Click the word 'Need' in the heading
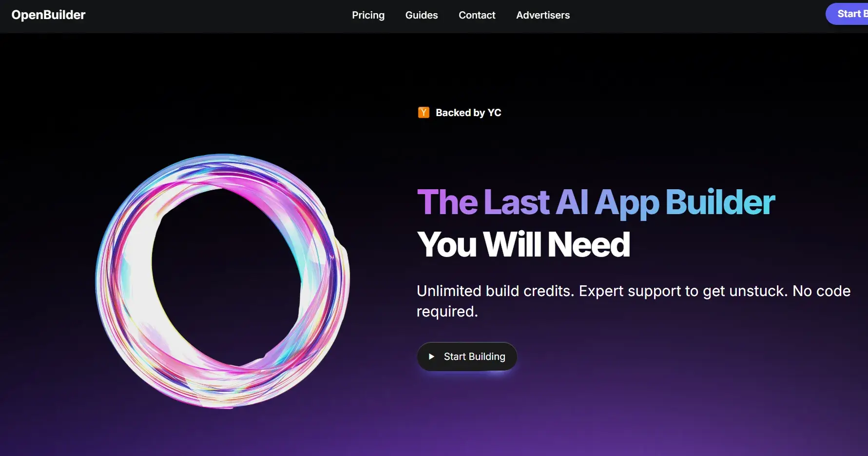868x456 pixels. [589, 244]
